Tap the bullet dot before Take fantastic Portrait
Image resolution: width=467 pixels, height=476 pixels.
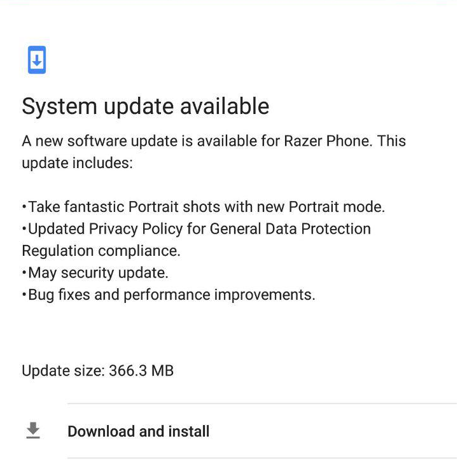pyautogui.click(x=24, y=206)
